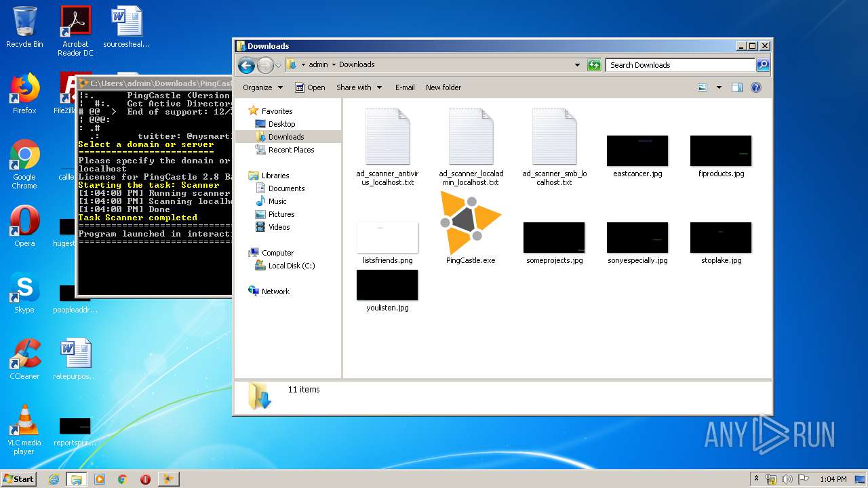868x488 pixels.
Task: Click the 1:04 PM taskbar clock
Action: point(833,479)
